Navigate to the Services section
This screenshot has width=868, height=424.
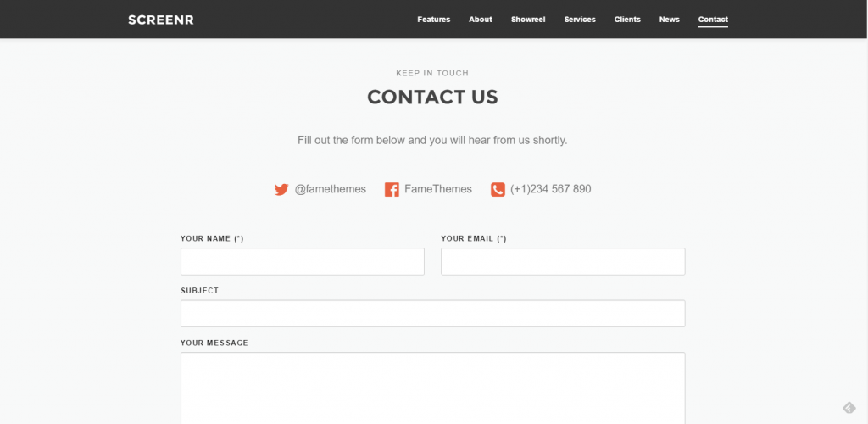pos(580,20)
